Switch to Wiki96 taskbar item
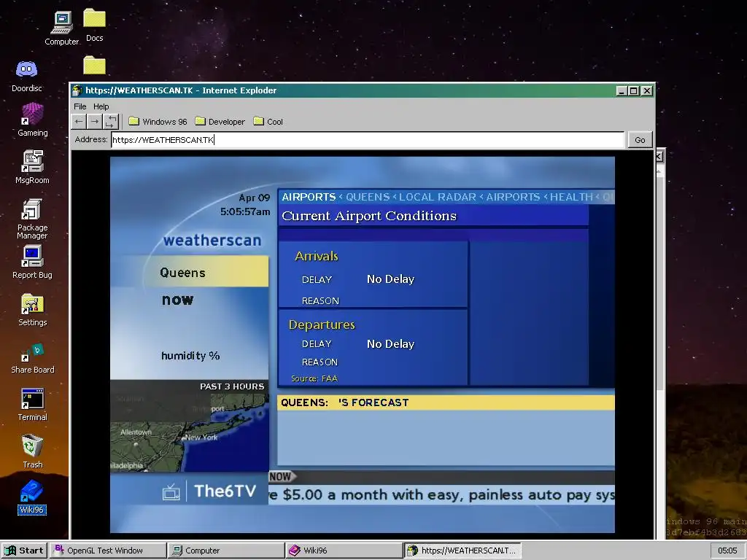Screen dimensions: 747x560 (344, 551)
